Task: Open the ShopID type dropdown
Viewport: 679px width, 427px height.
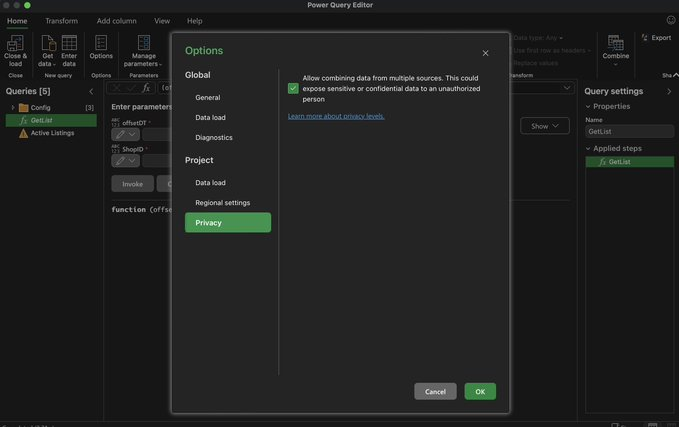Action: coord(126,161)
